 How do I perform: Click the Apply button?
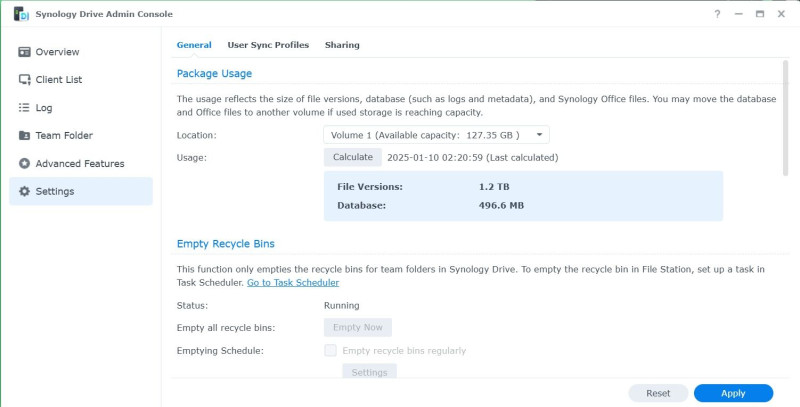(733, 393)
